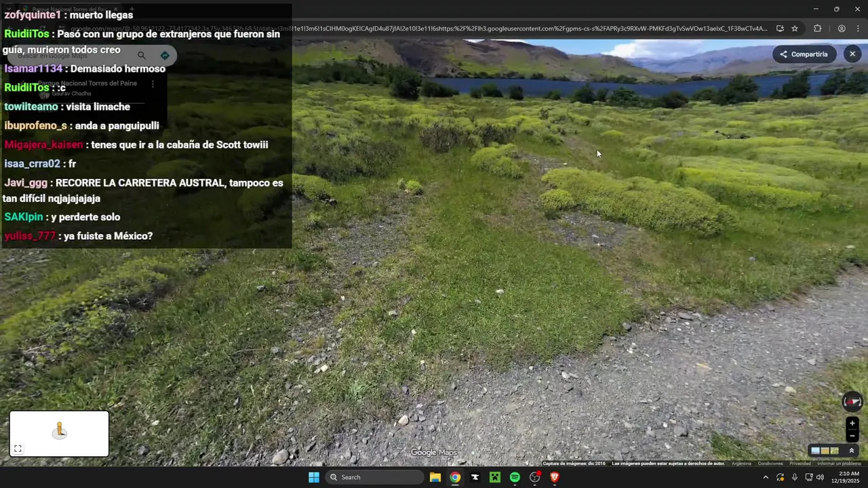Open the Privacidad link
The width and height of the screenshot is (868, 488).
coord(800,464)
